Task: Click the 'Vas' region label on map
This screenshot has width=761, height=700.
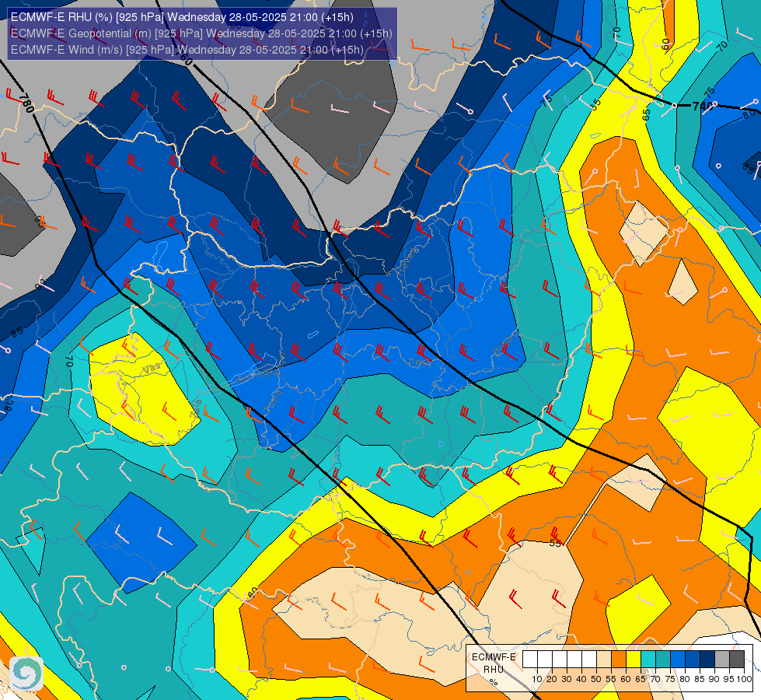Action: click(152, 369)
